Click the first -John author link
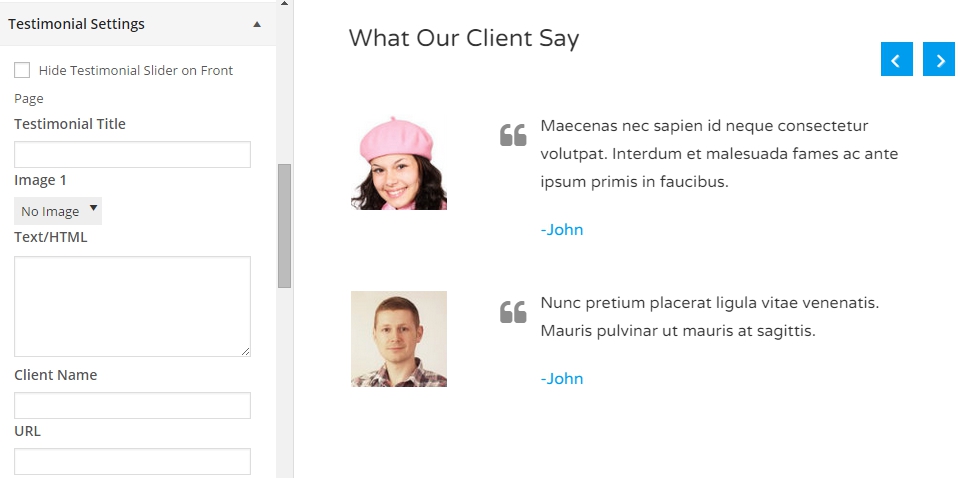 562,229
